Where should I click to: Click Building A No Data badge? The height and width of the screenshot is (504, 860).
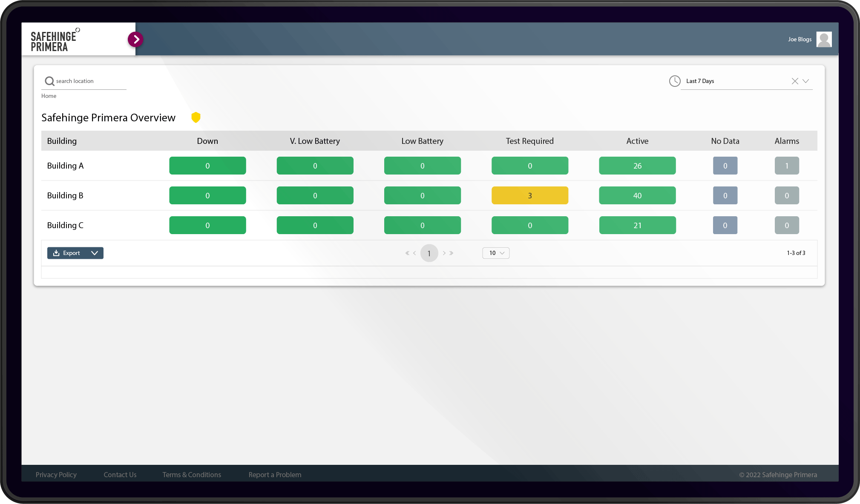coord(725,166)
